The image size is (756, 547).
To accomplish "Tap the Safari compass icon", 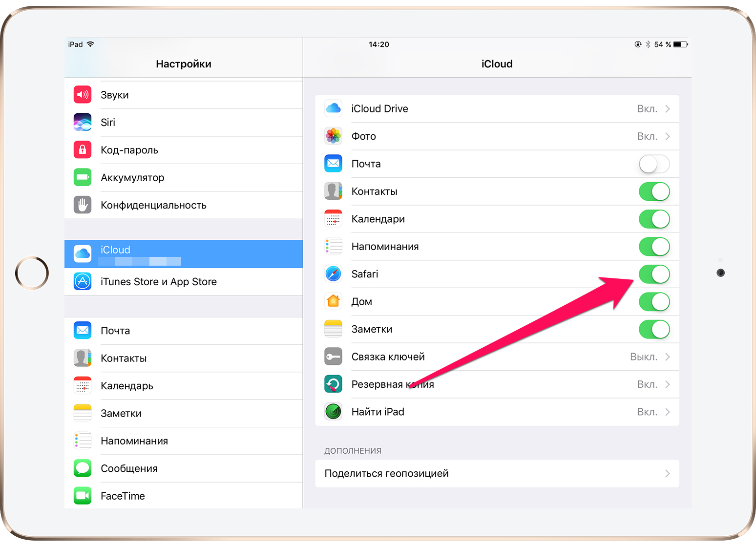I will coord(334,273).
